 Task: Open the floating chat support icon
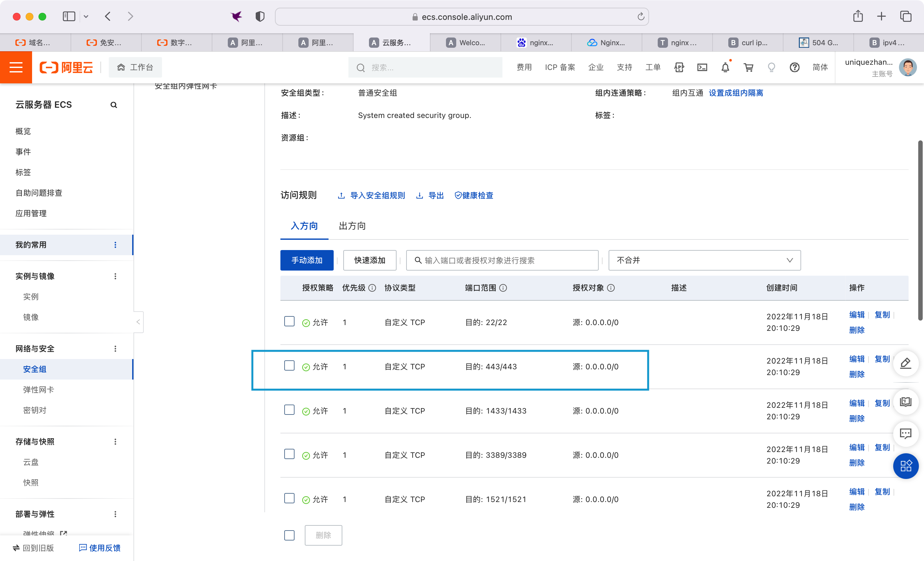906,434
